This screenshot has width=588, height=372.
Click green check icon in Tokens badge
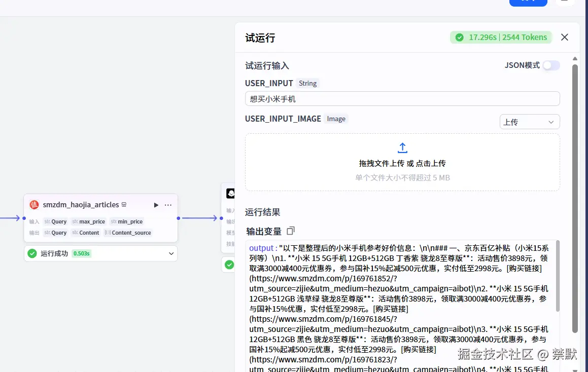(x=459, y=38)
